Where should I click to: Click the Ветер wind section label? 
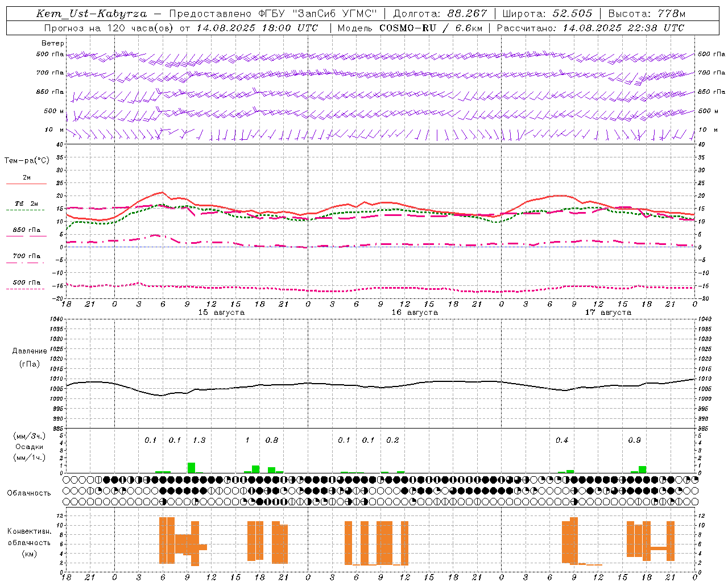click(x=53, y=43)
